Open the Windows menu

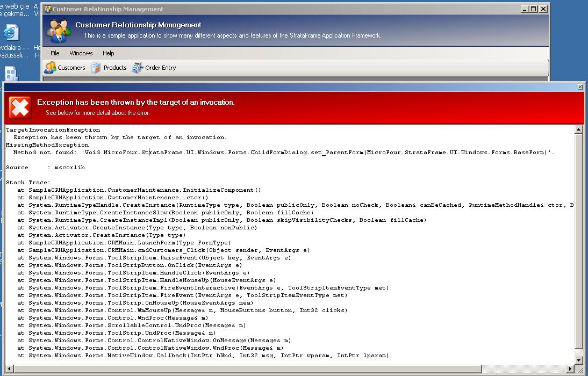coord(81,53)
